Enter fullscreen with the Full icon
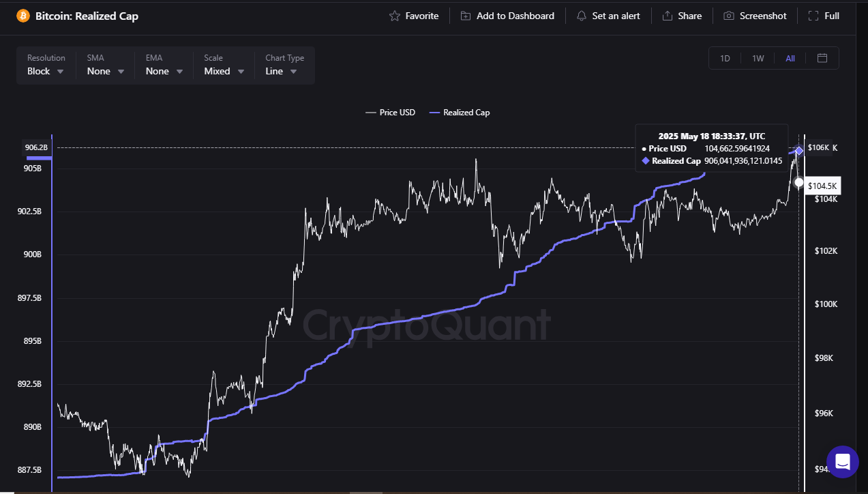Screen dimensions: 868x494 pyautogui.click(x=811, y=15)
